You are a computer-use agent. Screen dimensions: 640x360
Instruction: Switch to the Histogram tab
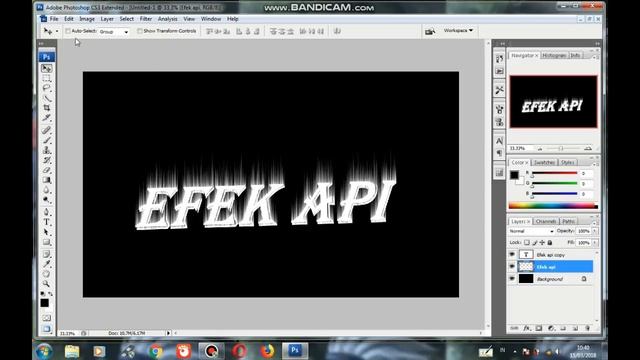pos(554,55)
